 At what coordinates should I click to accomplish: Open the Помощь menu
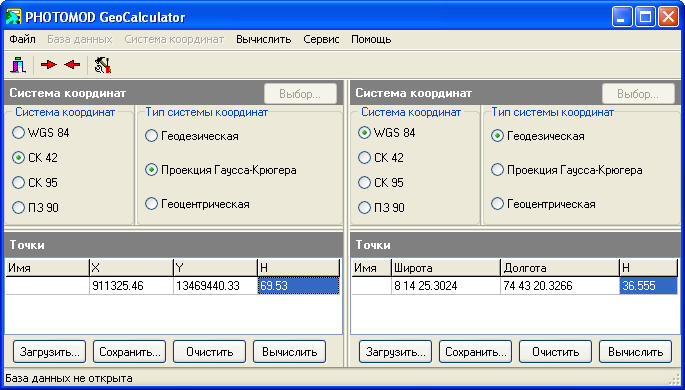click(x=371, y=39)
